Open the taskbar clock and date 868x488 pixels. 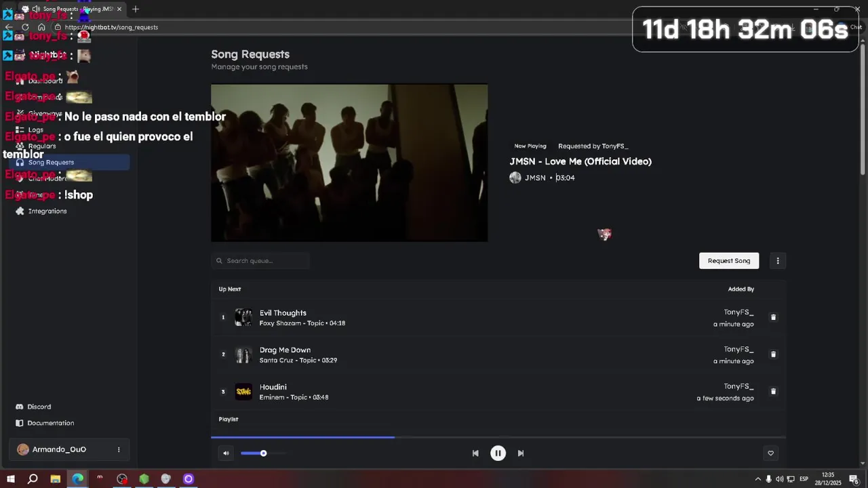[828, 479]
